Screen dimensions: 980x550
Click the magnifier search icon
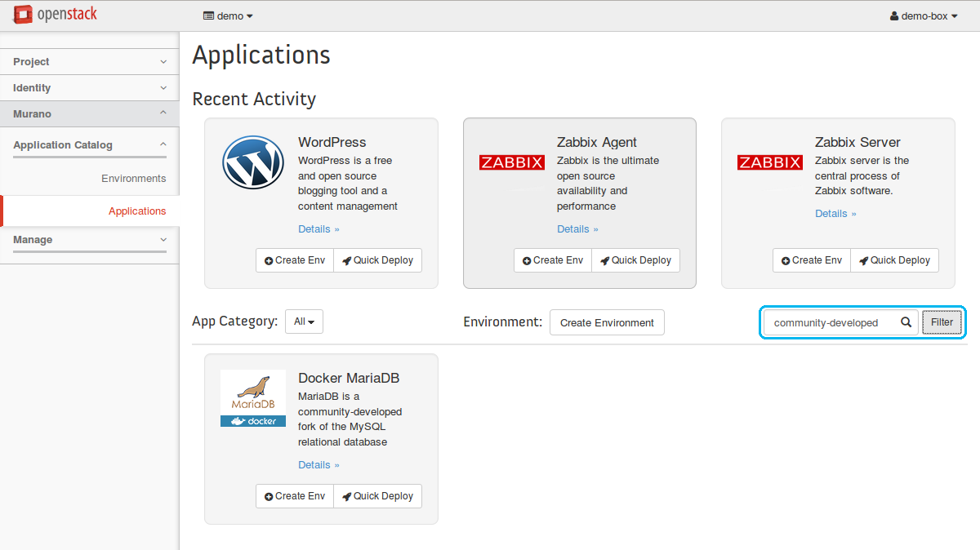(x=906, y=322)
